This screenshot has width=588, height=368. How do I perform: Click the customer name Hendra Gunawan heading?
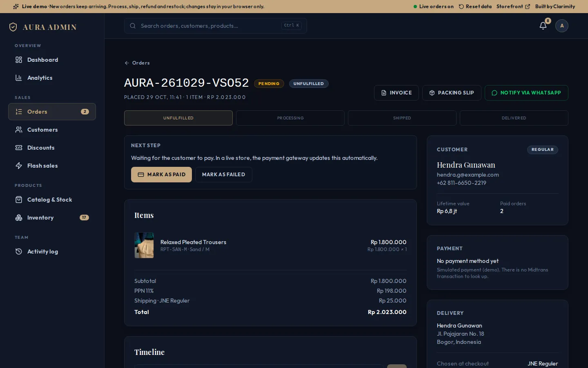tap(466, 165)
